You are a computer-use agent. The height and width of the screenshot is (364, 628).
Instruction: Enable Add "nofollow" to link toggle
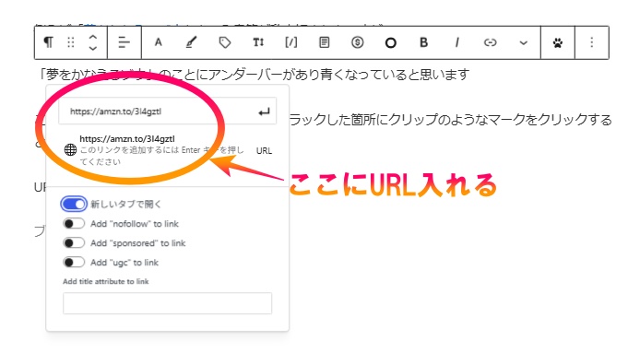[x=74, y=223]
